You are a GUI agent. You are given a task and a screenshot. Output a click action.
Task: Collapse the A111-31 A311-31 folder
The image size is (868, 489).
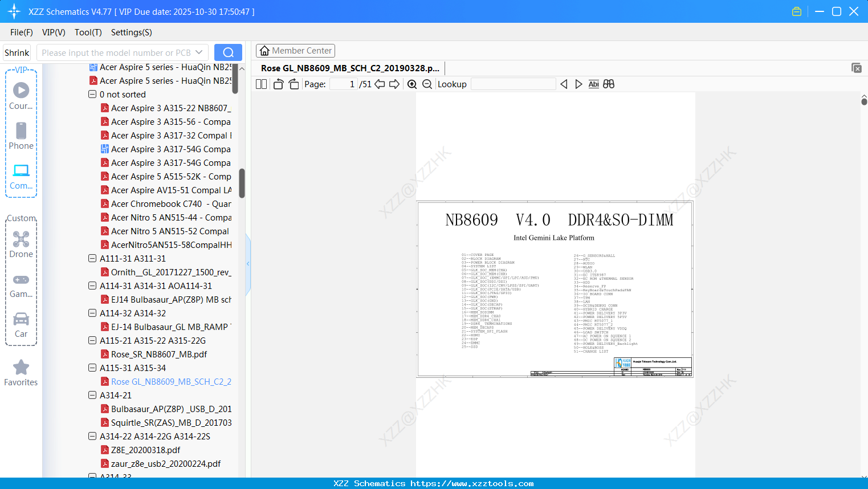pos(92,259)
